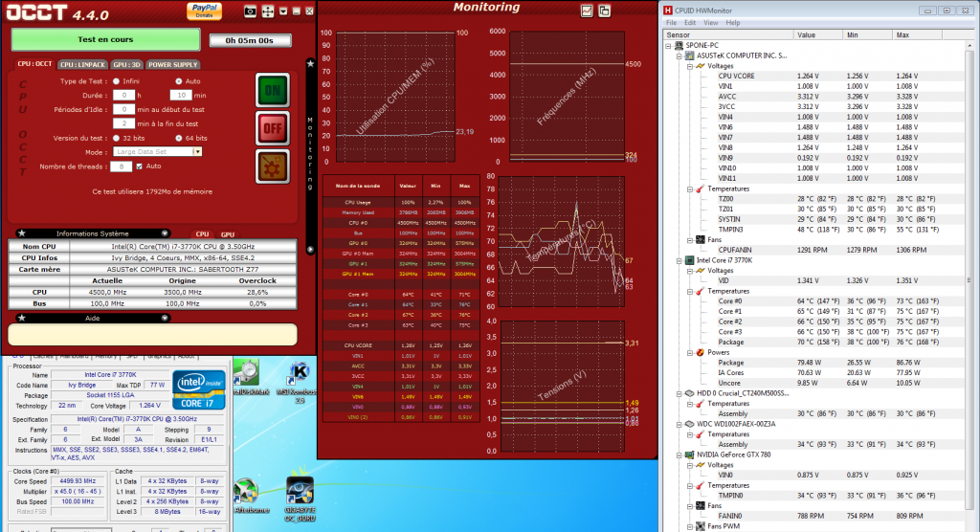The image size is (980, 532).
Task: Click the Intel Core i7 3770K chip icon
Action: (689, 260)
